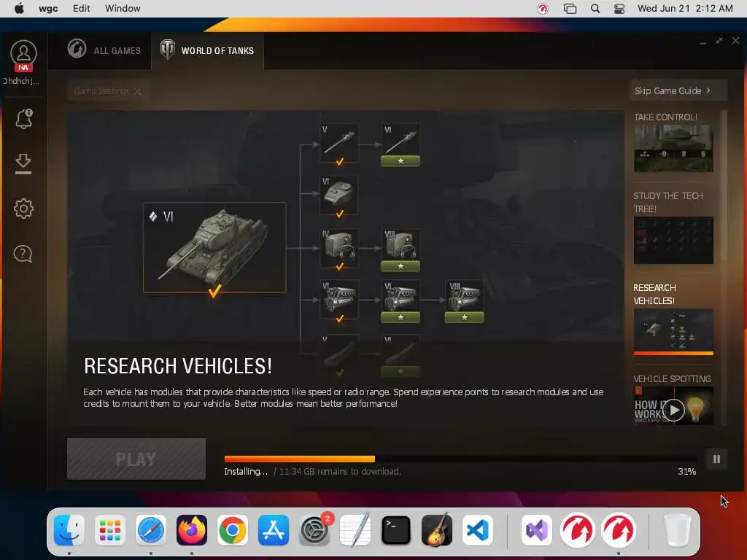Open Terminal from the dock
747x560 pixels.
pyautogui.click(x=396, y=530)
